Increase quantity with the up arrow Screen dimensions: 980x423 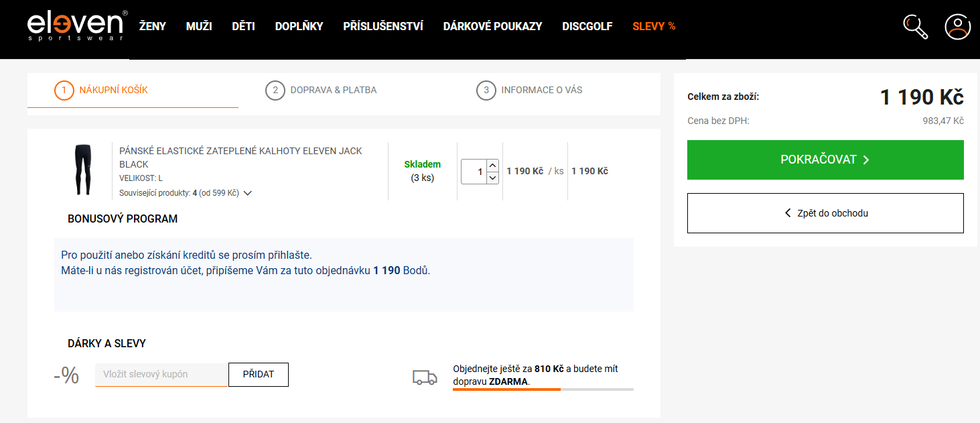coord(492,166)
